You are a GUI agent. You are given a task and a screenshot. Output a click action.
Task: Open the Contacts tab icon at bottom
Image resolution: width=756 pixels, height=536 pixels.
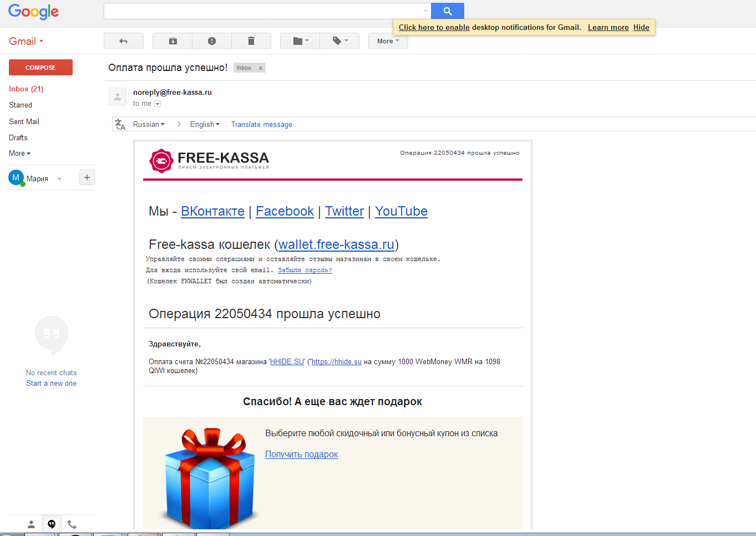pyautogui.click(x=32, y=524)
